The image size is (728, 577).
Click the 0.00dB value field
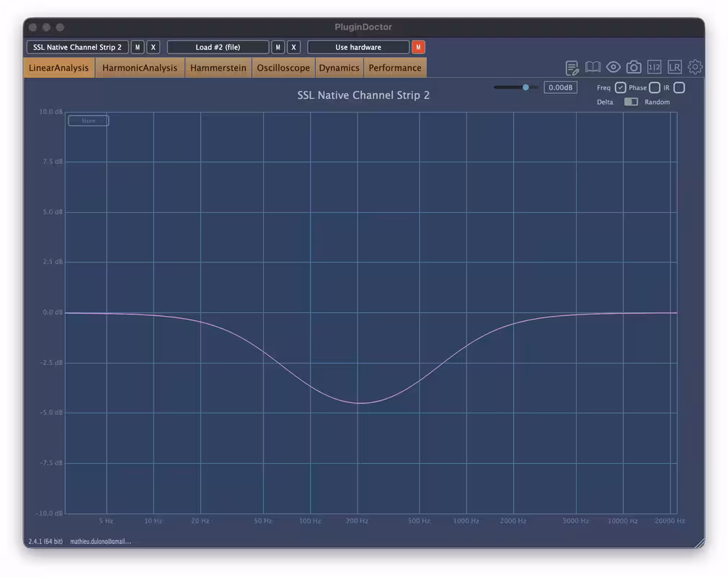(560, 87)
